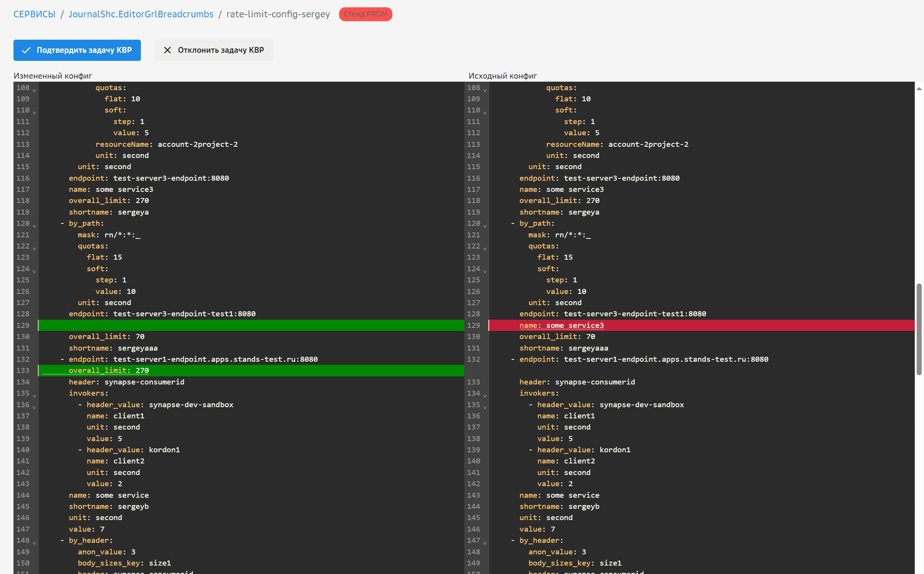Image resolution: width=924 pixels, height=574 pixels.
Task: Click the Подтвердить задачу КВР button
Action: click(77, 50)
